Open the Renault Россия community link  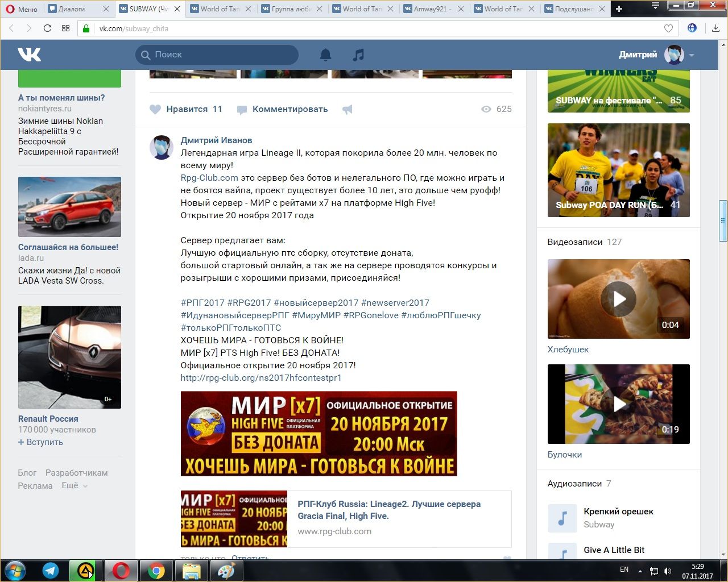tap(48, 419)
